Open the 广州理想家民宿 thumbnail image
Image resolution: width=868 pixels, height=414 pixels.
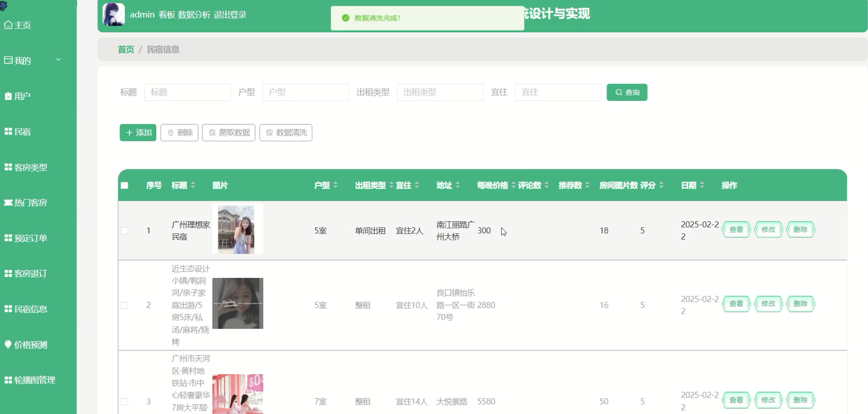237,229
